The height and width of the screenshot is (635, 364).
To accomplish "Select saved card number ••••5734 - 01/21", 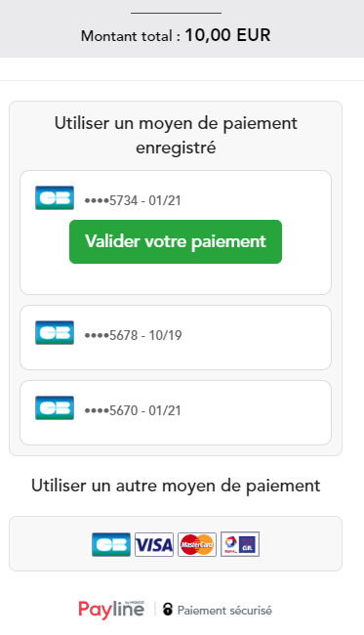I will tap(133, 200).
